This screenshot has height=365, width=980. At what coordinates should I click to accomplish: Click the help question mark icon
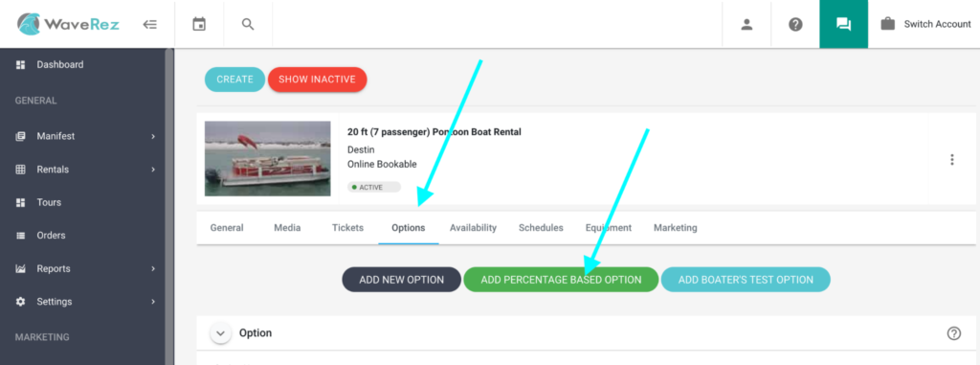[795, 24]
